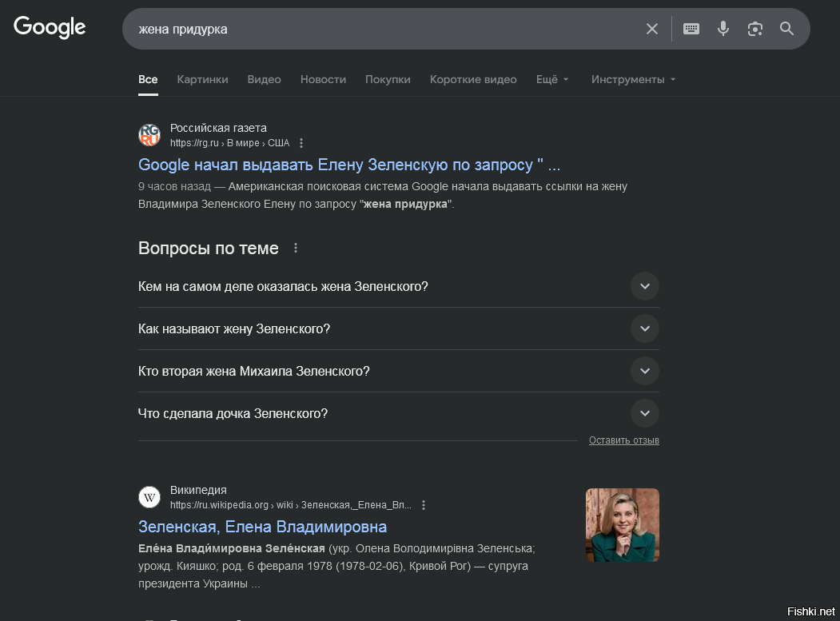
Task: Open three-dot menu next to Вопросы по теме
Action: click(296, 248)
